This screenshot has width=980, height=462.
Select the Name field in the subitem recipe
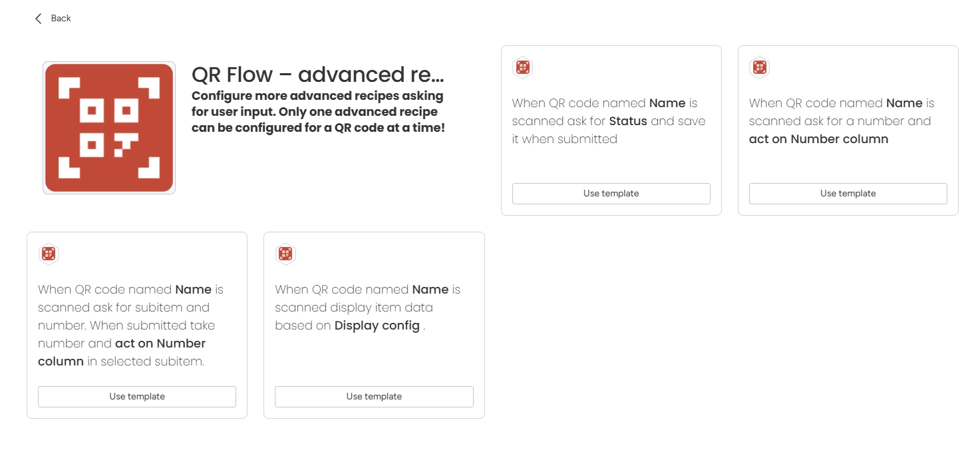193,290
